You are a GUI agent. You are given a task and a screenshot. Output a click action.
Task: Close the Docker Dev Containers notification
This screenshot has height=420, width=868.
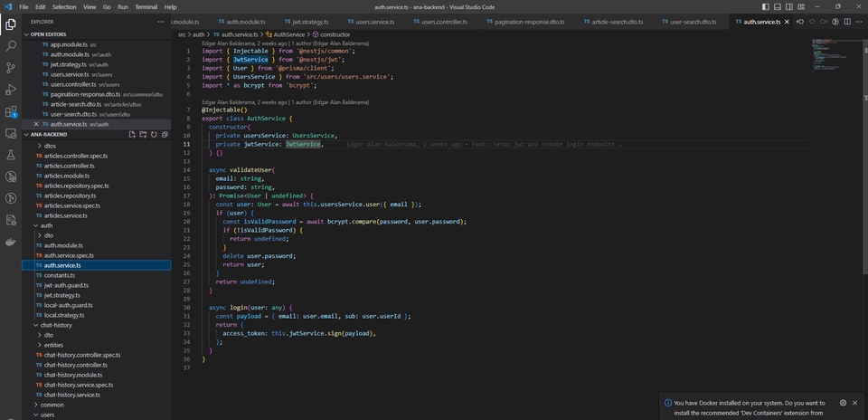855,403
